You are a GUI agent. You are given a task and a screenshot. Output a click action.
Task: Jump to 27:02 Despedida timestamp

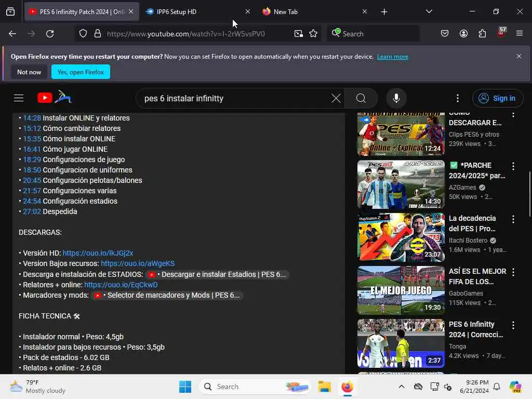tap(32, 212)
